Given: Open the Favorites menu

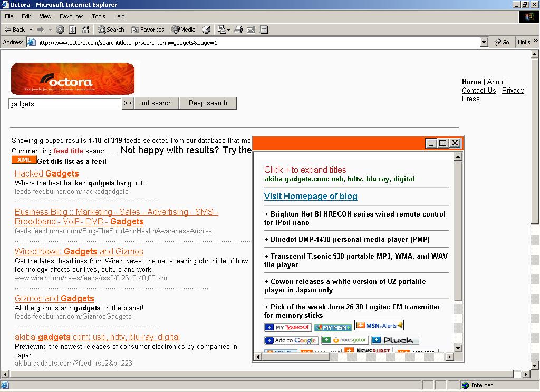Looking at the screenshot, I should [x=71, y=16].
